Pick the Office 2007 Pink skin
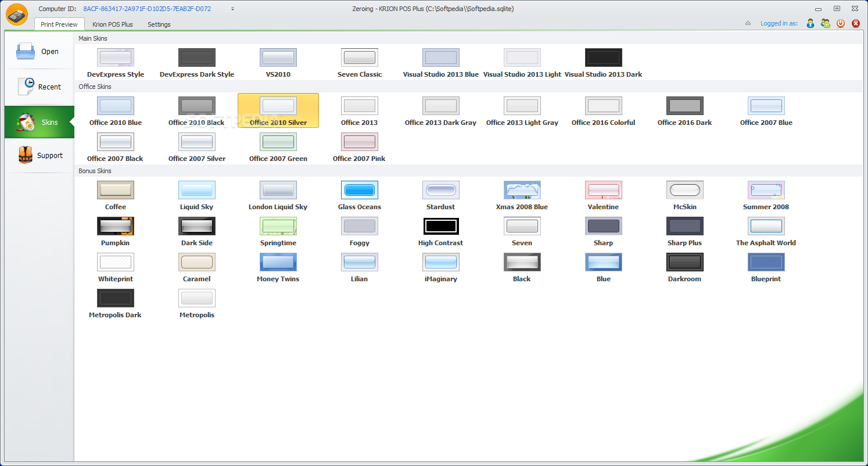Viewport: 868px width, 466px height. (360, 147)
